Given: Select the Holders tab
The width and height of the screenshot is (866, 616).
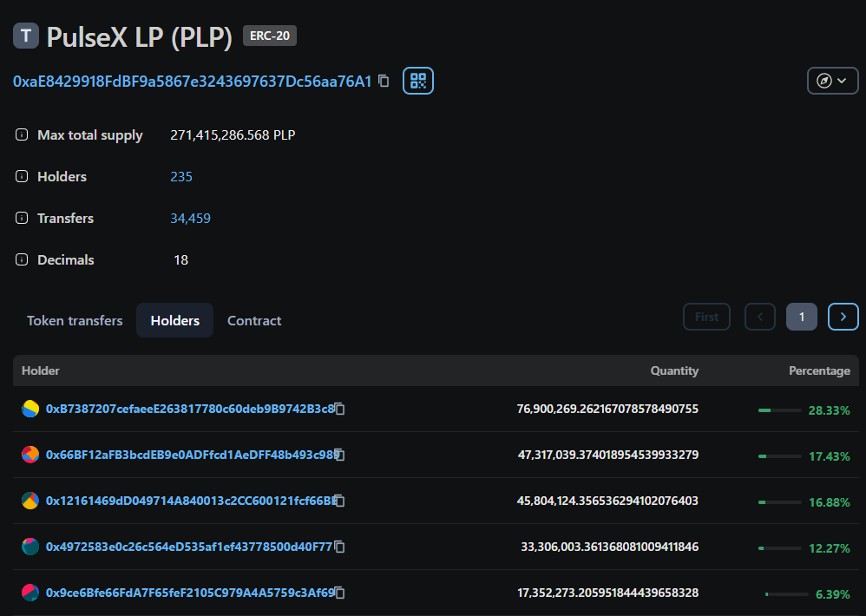Looking at the screenshot, I should pos(175,320).
